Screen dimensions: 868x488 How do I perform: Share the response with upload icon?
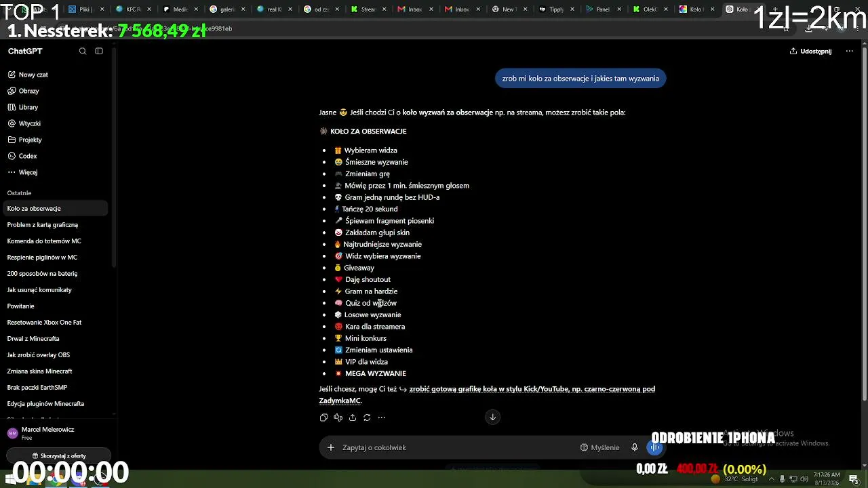(353, 418)
